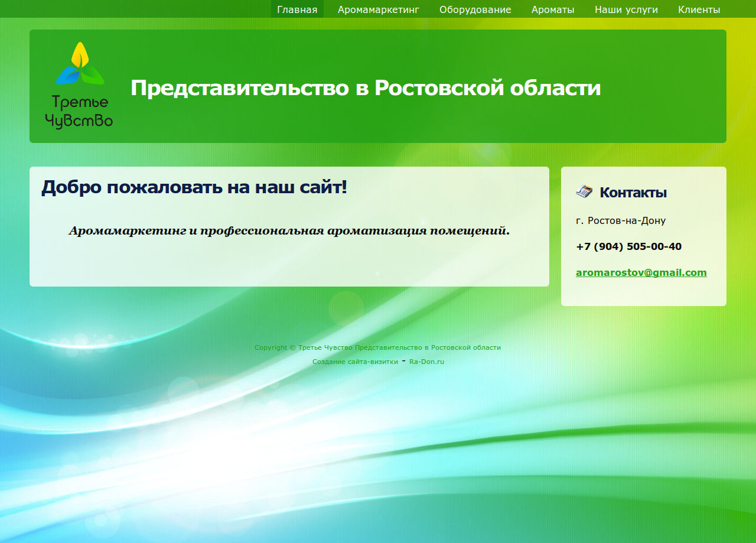The height and width of the screenshot is (543, 756).
Task: Select Ароматы in the navigation
Action: click(553, 9)
